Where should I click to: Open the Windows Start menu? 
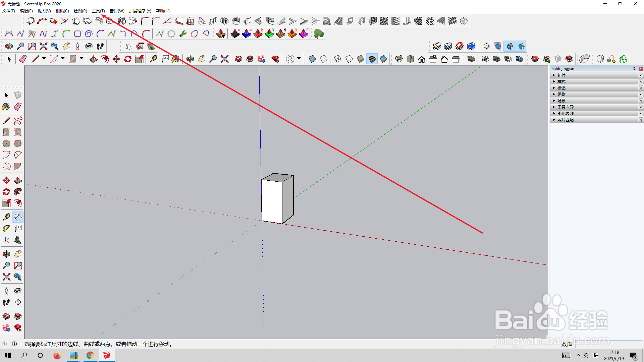click(8, 355)
